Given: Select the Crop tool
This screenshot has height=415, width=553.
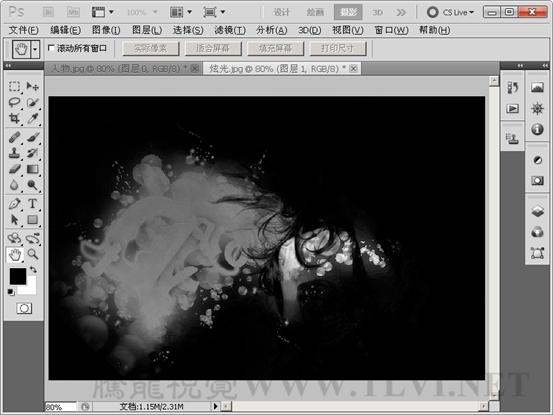Looking at the screenshot, I should coord(14,118).
